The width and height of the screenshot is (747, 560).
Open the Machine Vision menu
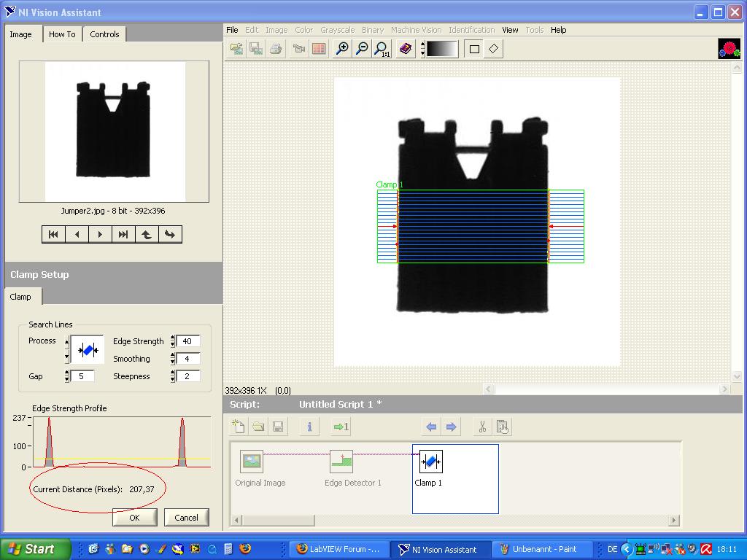click(x=416, y=30)
